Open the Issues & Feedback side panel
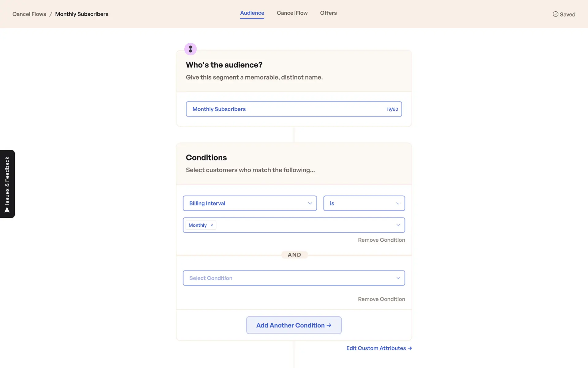588x368 pixels. pyautogui.click(x=7, y=180)
